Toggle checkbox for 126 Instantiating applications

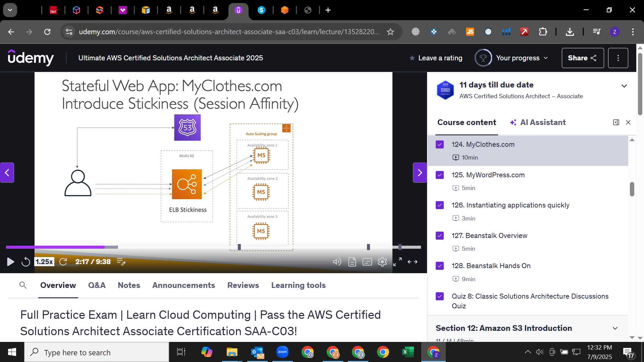pyautogui.click(x=440, y=205)
